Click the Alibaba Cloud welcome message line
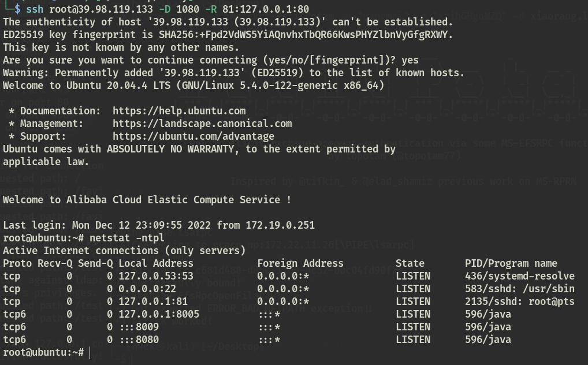Screen dimensions: 588x365 coord(147,200)
